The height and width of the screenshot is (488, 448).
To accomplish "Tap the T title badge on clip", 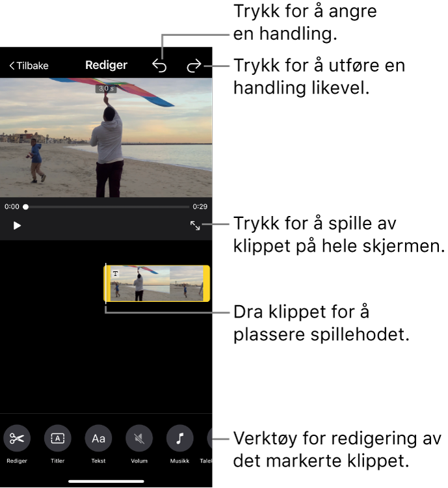I will (116, 273).
